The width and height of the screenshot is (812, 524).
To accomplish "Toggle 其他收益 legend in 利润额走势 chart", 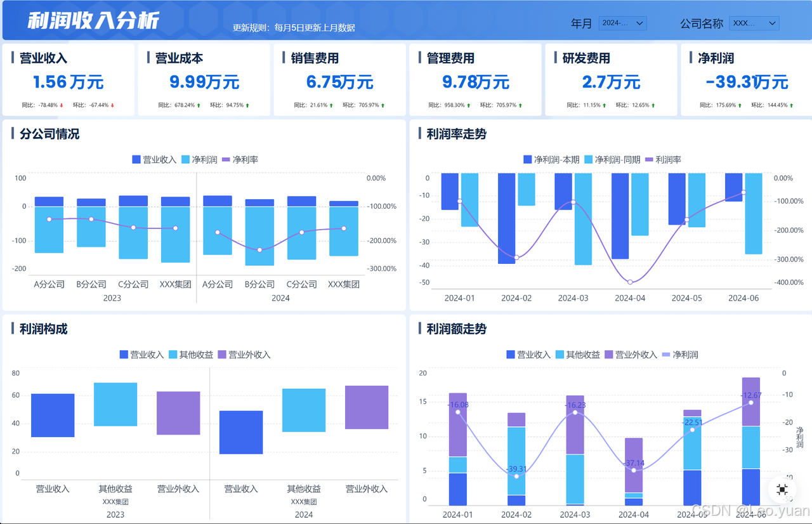I will pos(578,355).
